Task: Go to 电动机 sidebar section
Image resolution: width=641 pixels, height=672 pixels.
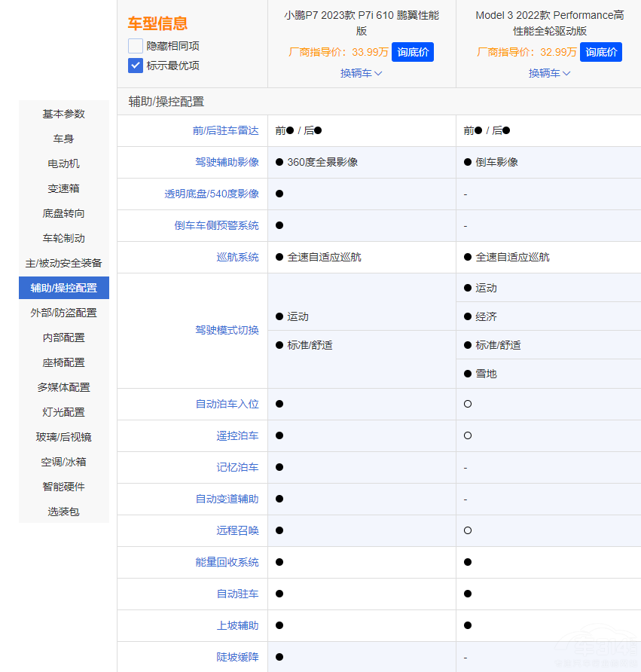Action: pyautogui.click(x=64, y=163)
